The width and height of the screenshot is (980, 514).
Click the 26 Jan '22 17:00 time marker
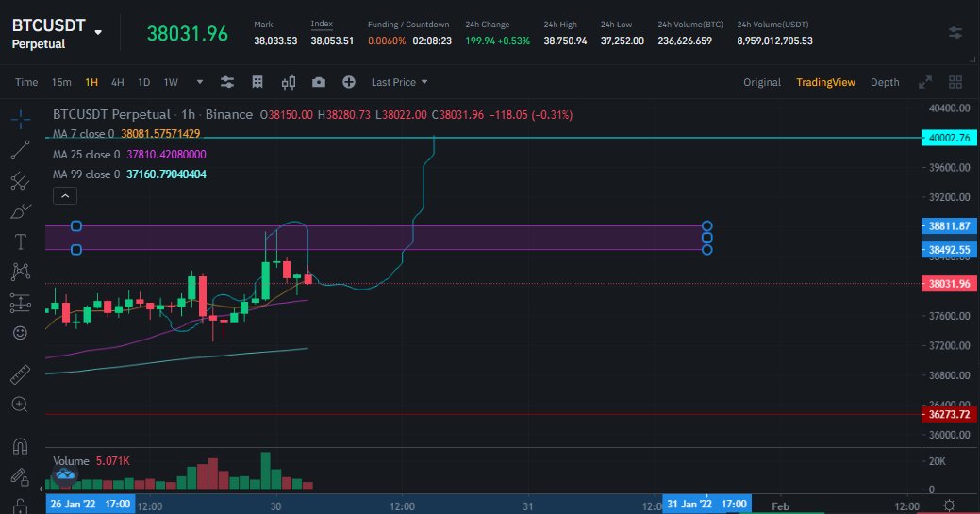pos(90,504)
